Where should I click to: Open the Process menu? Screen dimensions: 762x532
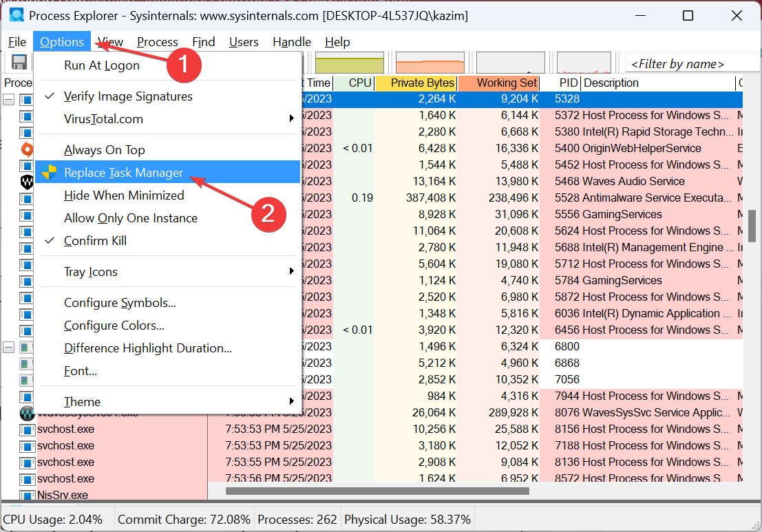(158, 42)
